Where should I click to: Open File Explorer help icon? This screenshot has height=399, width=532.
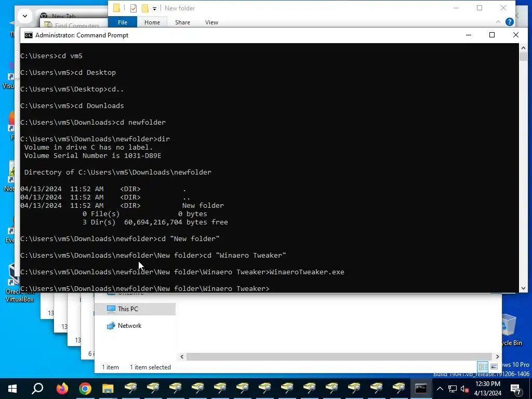[509, 22]
